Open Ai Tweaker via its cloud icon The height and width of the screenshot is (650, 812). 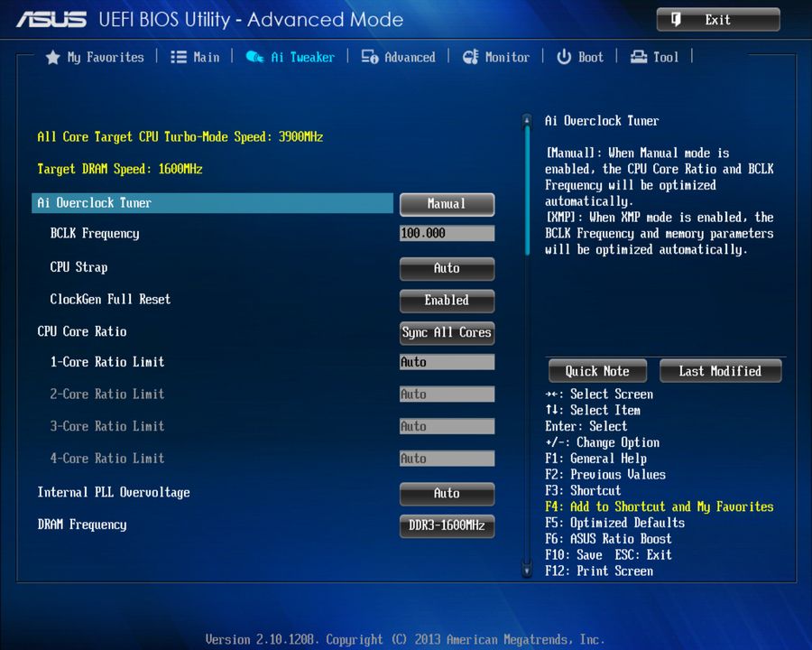coord(255,56)
